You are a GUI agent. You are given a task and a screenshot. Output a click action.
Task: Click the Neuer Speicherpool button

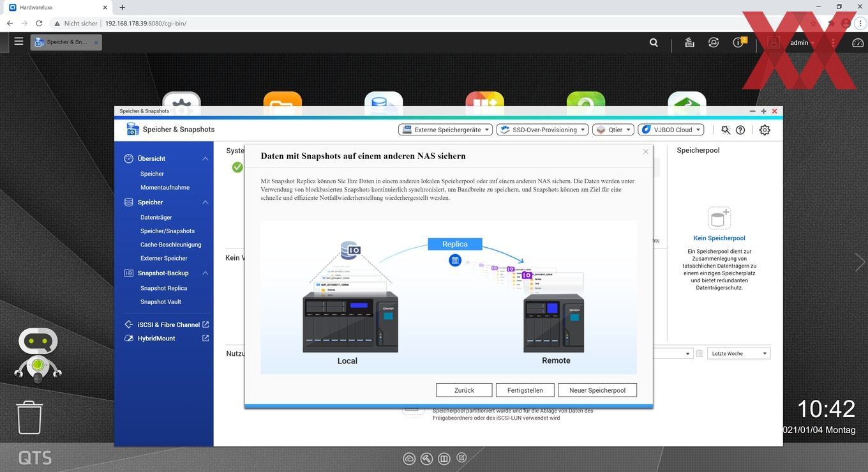point(597,390)
